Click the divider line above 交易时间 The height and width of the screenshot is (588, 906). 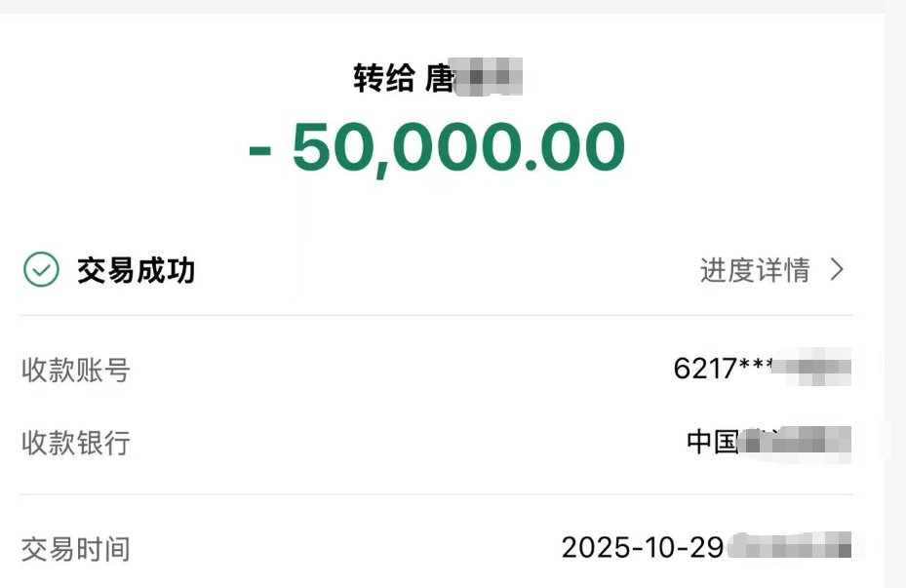[x=437, y=494]
